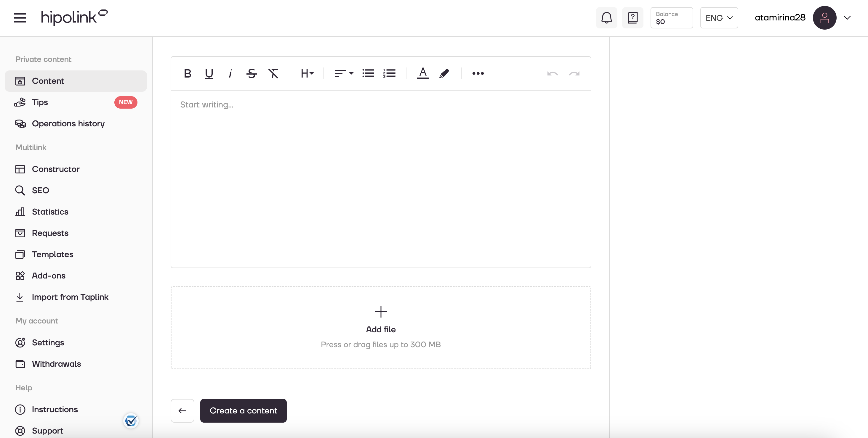Click the Settings user-gear icon
This screenshot has width=868, height=438.
20,342
